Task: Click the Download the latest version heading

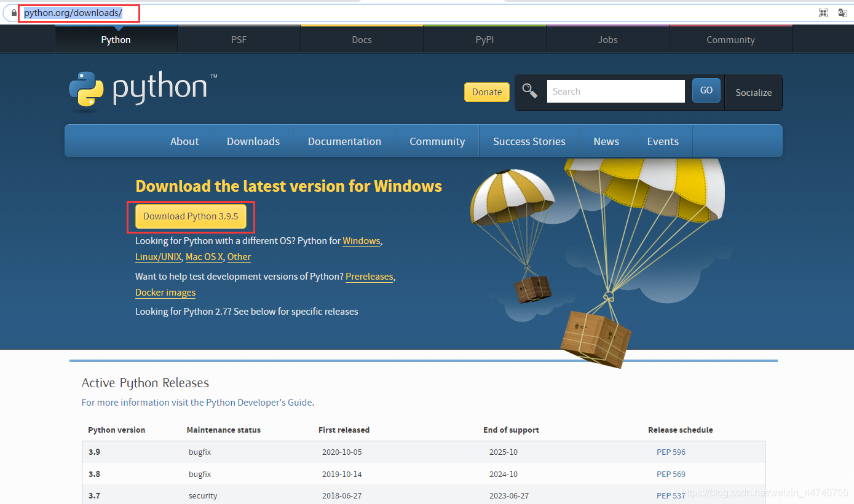Action: pos(288,186)
